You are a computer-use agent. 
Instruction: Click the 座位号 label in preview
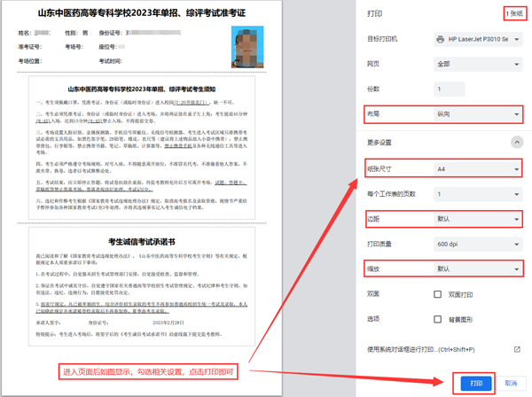[108, 47]
